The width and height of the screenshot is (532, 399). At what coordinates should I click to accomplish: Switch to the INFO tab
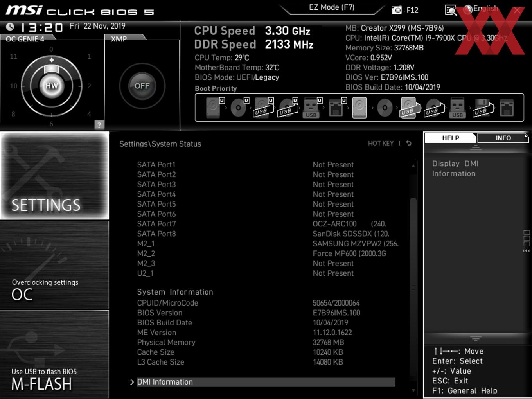click(x=503, y=138)
